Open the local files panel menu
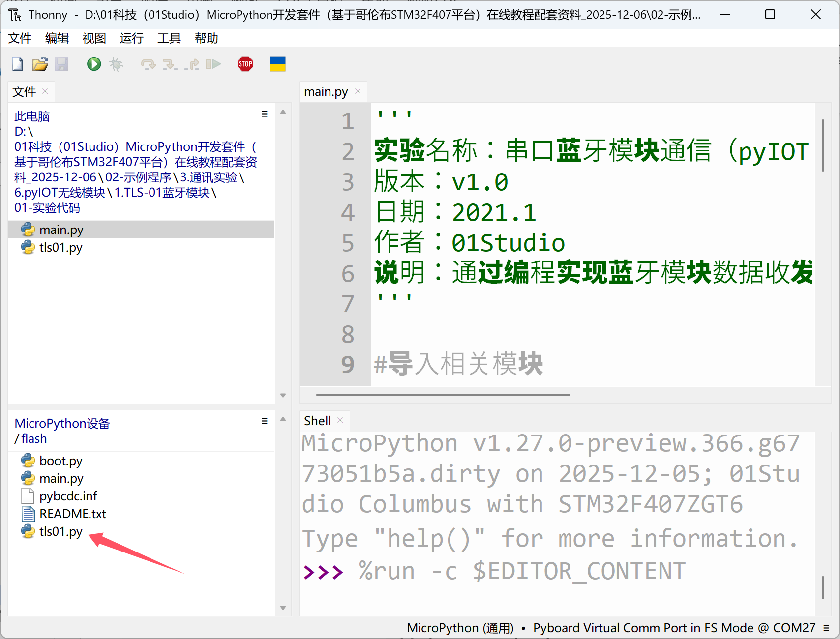This screenshot has height=639, width=840. (265, 114)
